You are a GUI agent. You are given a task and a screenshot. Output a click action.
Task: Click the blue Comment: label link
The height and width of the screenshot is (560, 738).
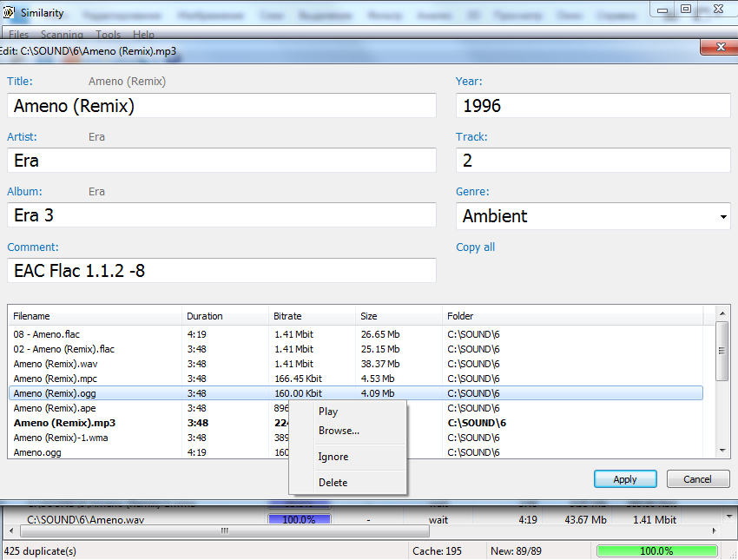pos(32,247)
